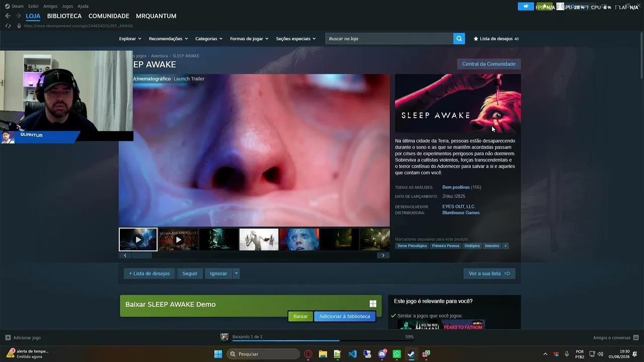
Task: Open the Jogos menu
Action: pos(67,7)
